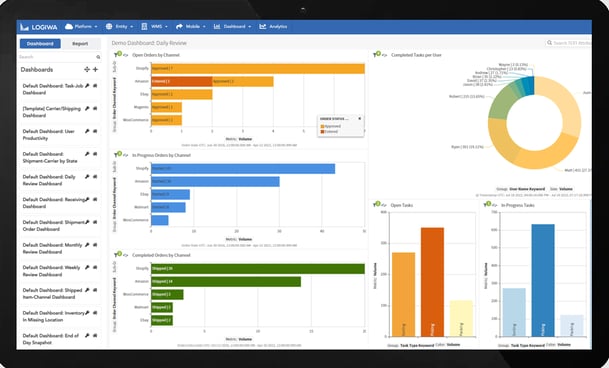Select the Weekly Review Dashboard

coord(51,271)
